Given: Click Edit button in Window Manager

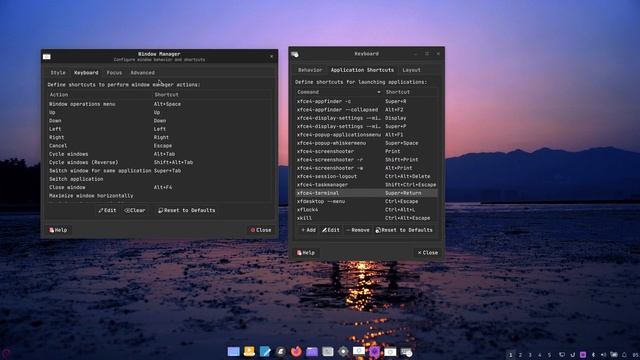Looking at the screenshot, I should tap(107, 211).
